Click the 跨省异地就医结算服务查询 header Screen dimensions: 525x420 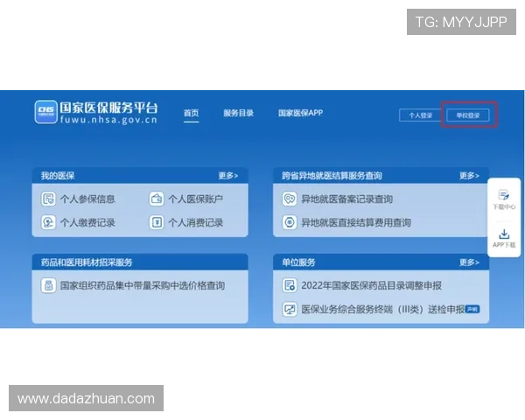click(x=332, y=176)
